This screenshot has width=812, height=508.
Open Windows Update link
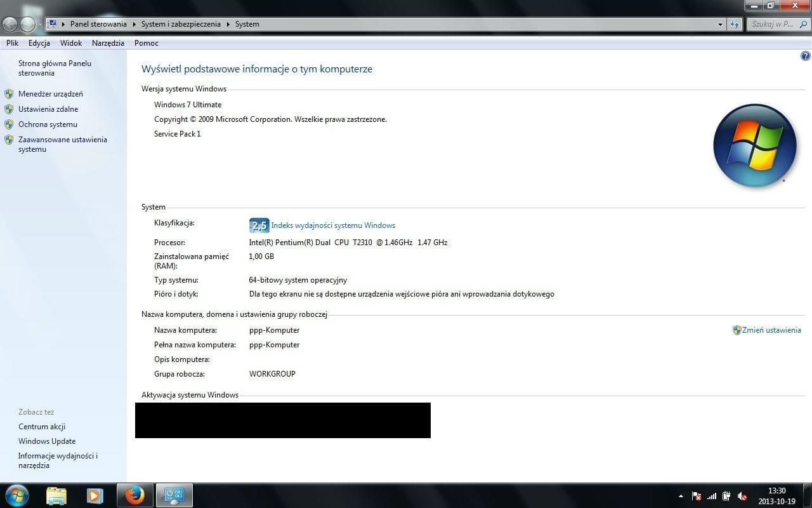[47, 441]
